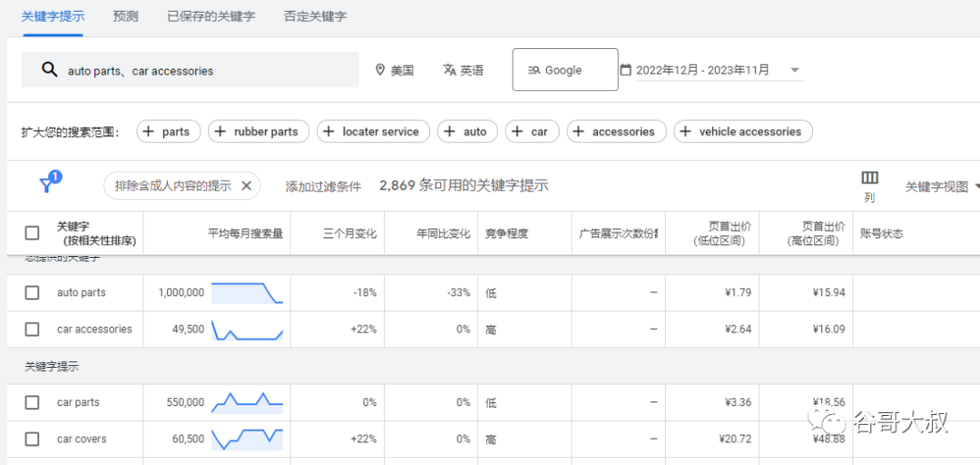Click the car parts keyword text
Screen dimensions: 980x465
[78, 402]
